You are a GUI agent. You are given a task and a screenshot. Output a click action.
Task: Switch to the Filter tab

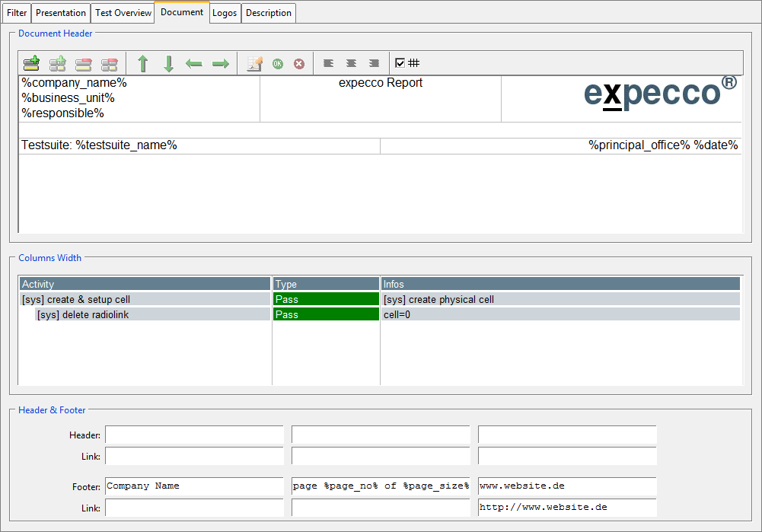coord(17,13)
